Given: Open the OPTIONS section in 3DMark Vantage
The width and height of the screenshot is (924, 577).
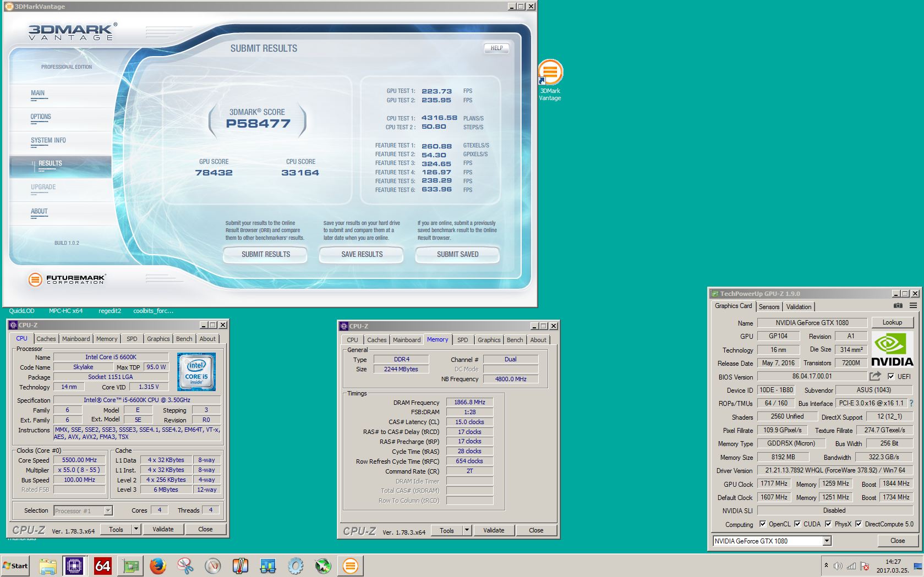Looking at the screenshot, I should point(41,117).
